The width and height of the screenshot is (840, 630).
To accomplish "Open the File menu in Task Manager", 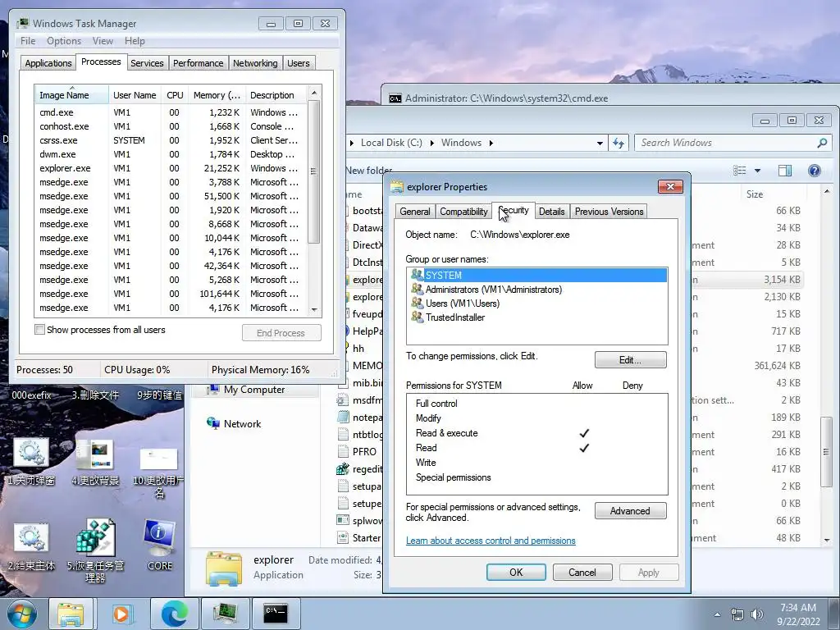I will [28, 41].
